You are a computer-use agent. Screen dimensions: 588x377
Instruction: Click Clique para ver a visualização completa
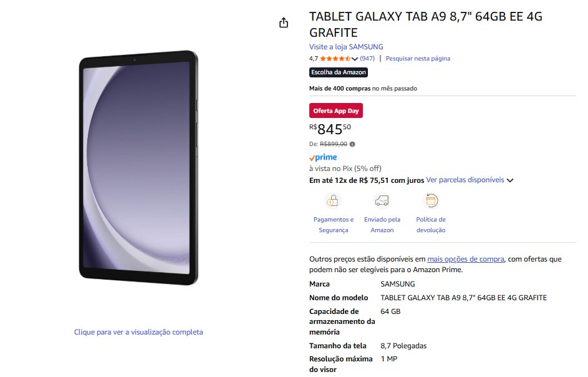point(138,332)
